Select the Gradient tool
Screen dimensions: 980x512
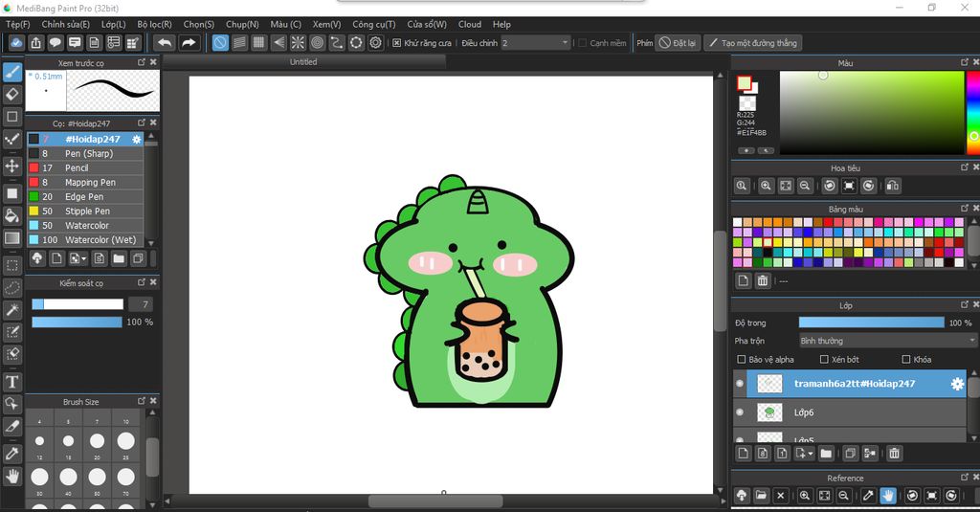(11, 238)
